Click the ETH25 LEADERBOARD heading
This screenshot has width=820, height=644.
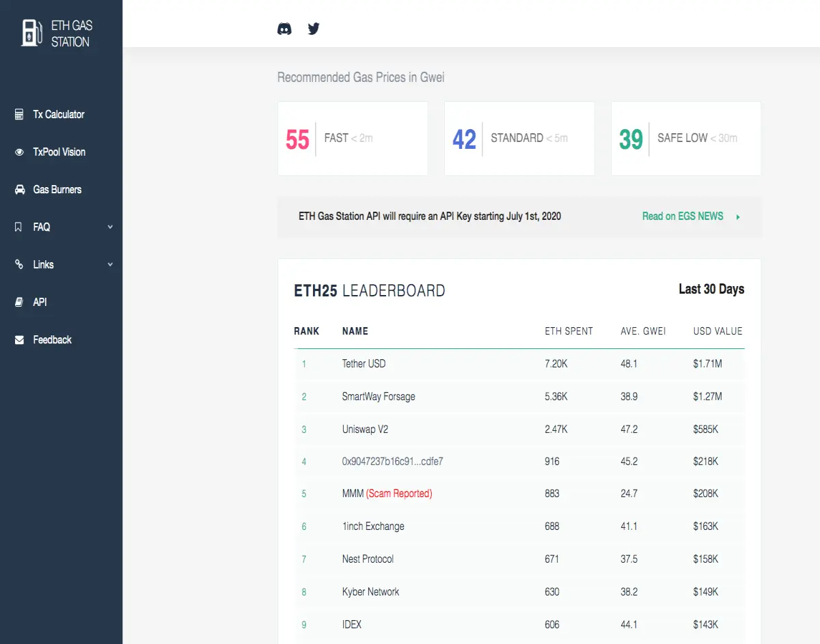pos(370,291)
